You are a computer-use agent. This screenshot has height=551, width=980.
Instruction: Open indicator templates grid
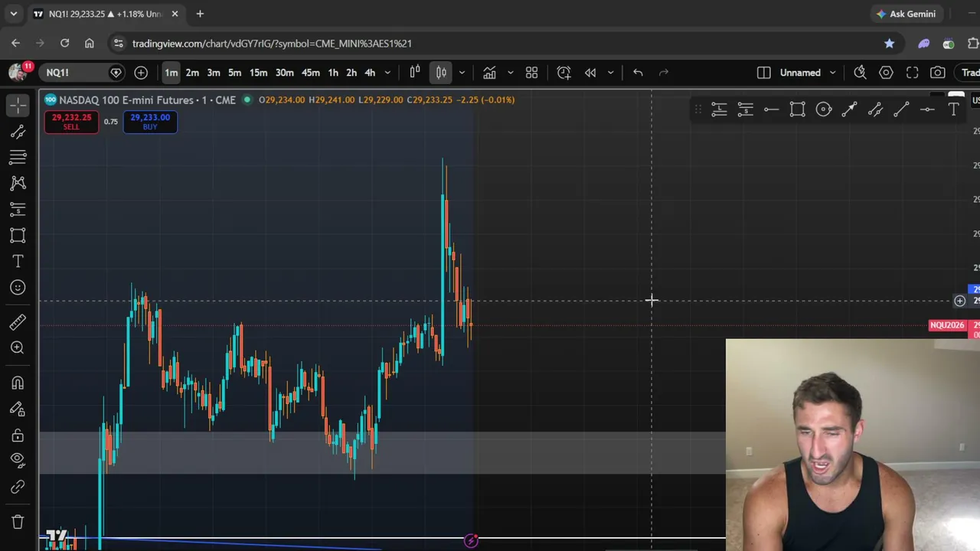[532, 73]
